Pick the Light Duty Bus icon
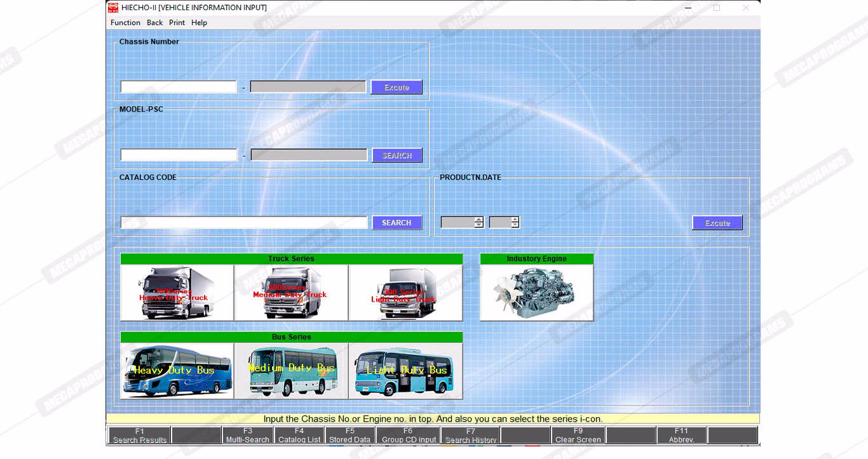Viewport: 868px width, 459px height. (x=405, y=371)
